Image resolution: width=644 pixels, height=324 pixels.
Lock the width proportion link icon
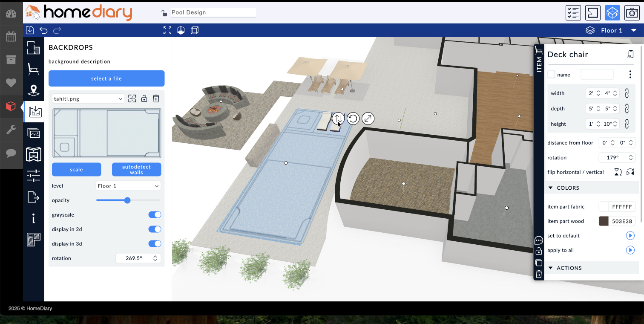(x=627, y=93)
